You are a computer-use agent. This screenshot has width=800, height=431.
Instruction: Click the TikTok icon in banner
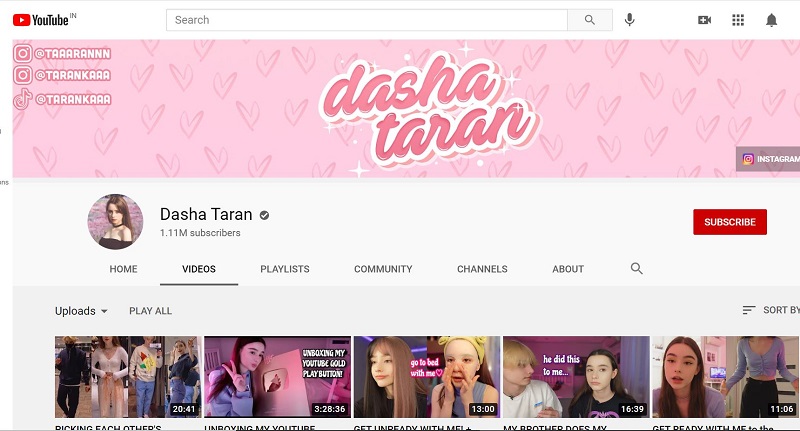click(22, 99)
